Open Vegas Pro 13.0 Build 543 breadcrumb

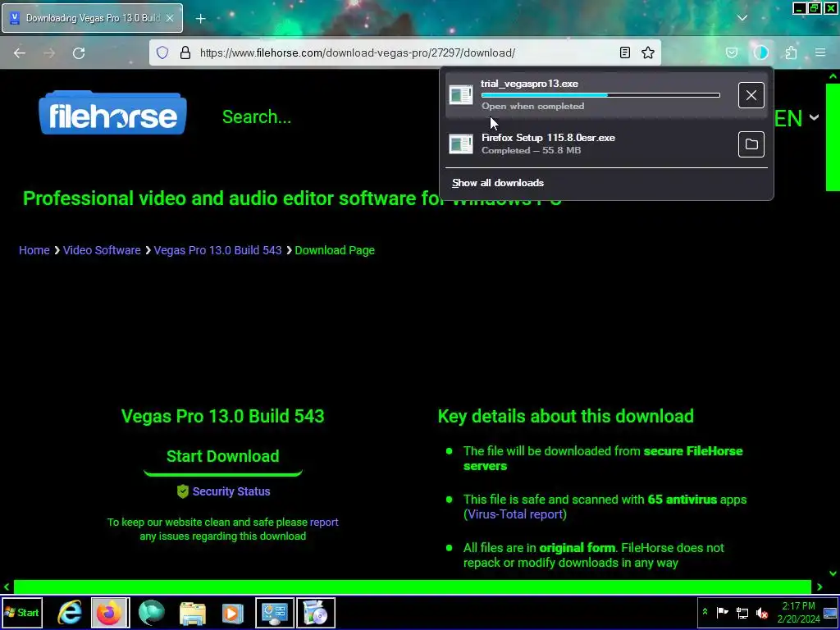217,250
